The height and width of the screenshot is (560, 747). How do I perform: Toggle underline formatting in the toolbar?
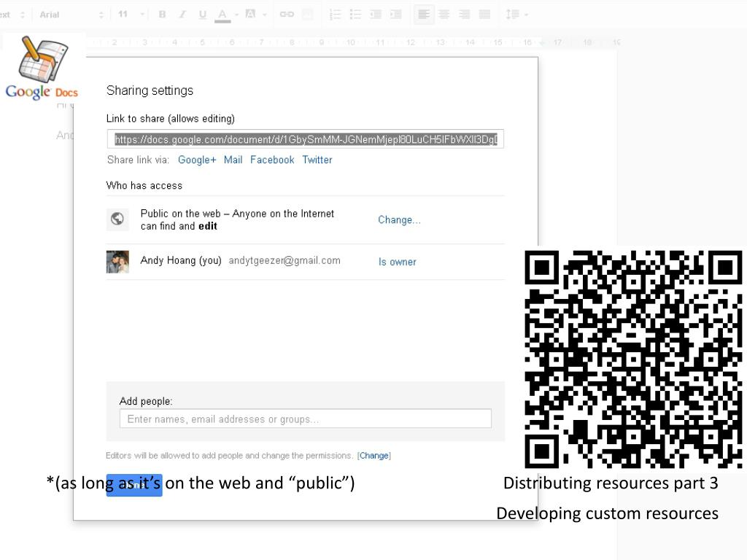pyautogui.click(x=203, y=15)
